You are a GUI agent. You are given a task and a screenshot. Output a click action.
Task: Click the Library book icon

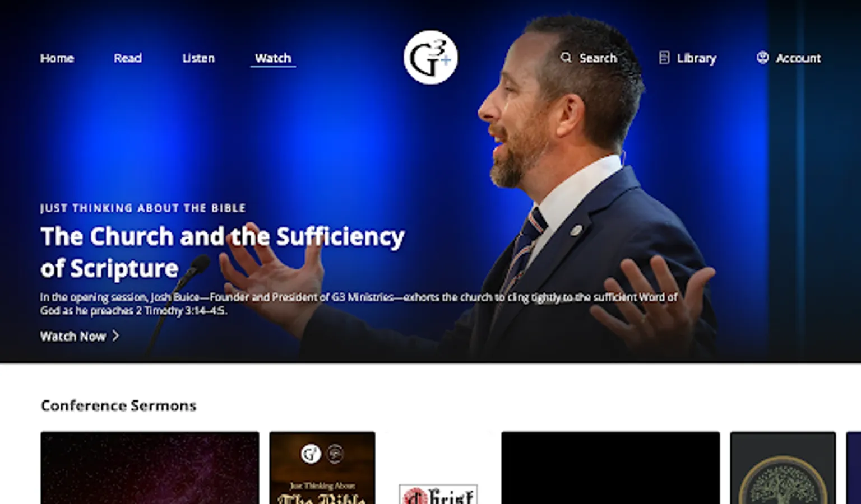[x=664, y=58]
